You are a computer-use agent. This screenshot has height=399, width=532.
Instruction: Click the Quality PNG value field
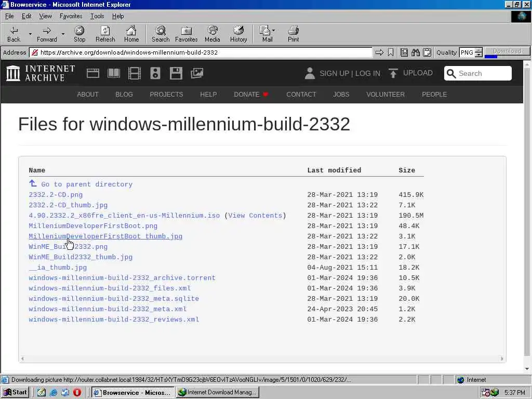(467, 52)
